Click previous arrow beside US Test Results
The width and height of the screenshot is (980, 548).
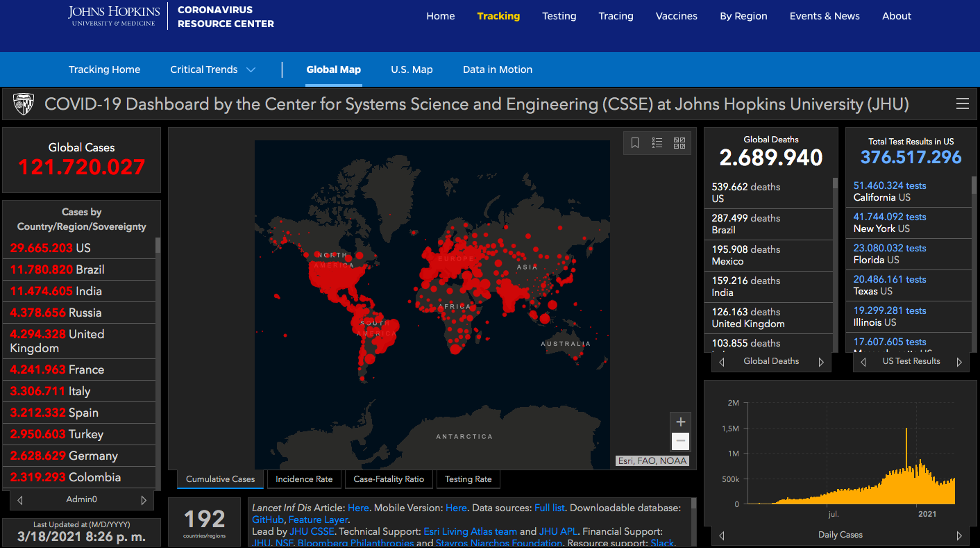(x=863, y=362)
